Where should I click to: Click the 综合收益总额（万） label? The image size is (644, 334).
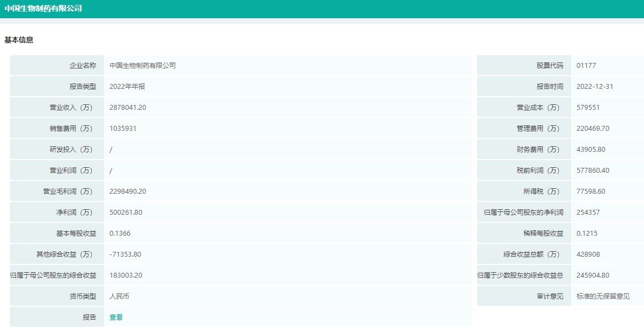[533, 254]
